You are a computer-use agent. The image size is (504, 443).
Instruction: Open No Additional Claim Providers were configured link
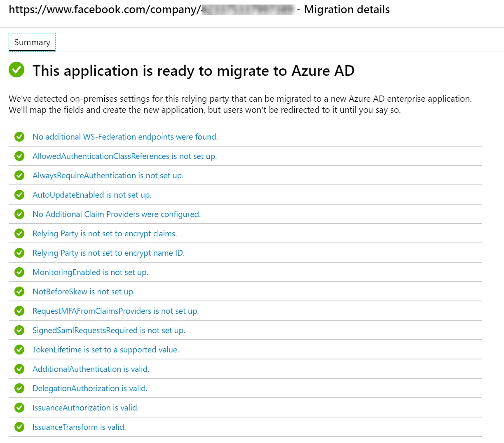117,214
